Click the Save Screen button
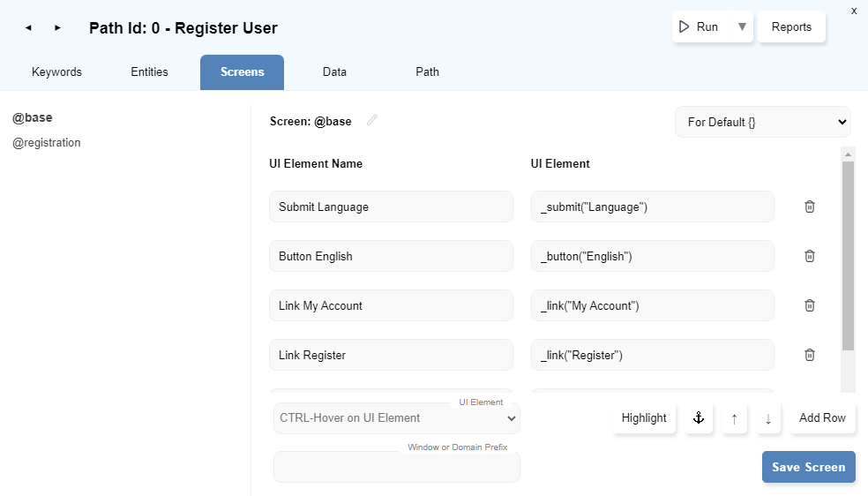The width and height of the screenshot is (868, 496). pos(808,468)
